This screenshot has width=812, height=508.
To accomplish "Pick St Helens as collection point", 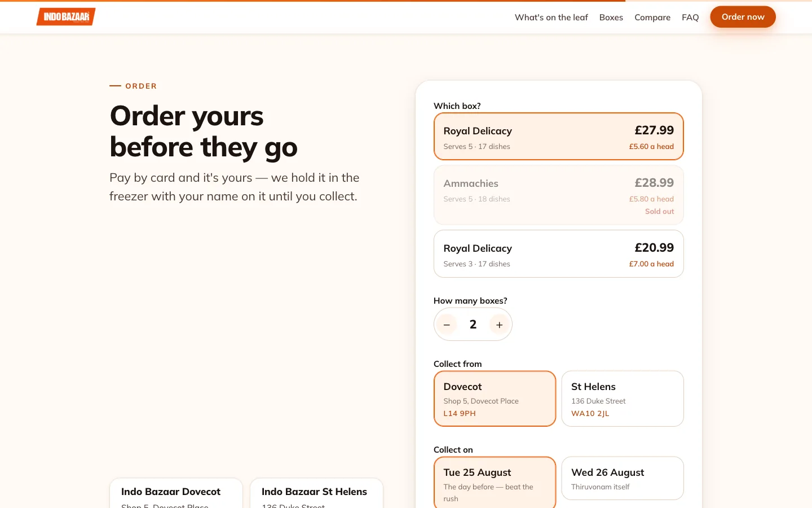I will 623,398.
